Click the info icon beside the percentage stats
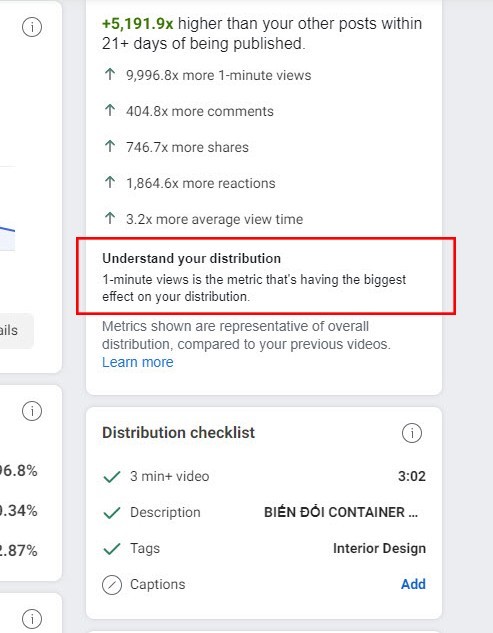 click(32, 411)
